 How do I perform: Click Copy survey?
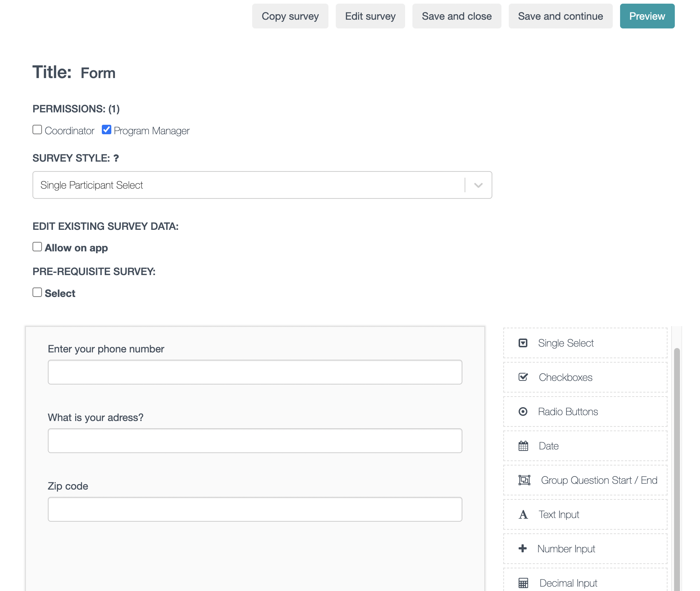click(290, 16)
